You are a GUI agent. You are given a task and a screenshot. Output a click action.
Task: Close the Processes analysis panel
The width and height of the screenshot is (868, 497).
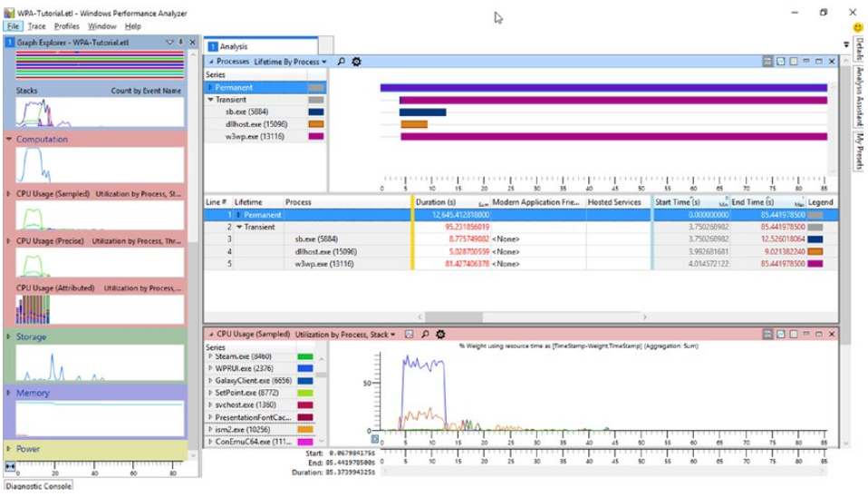tap(832, 61)
